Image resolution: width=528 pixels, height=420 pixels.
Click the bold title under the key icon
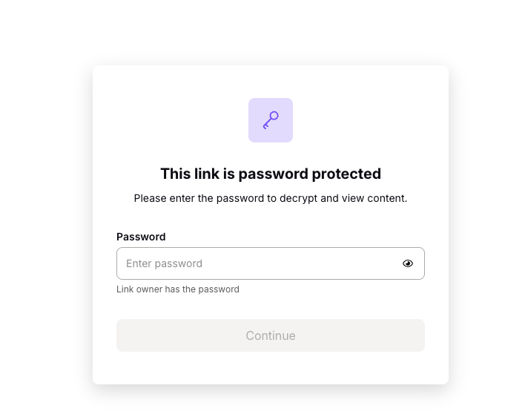point(271,174)
